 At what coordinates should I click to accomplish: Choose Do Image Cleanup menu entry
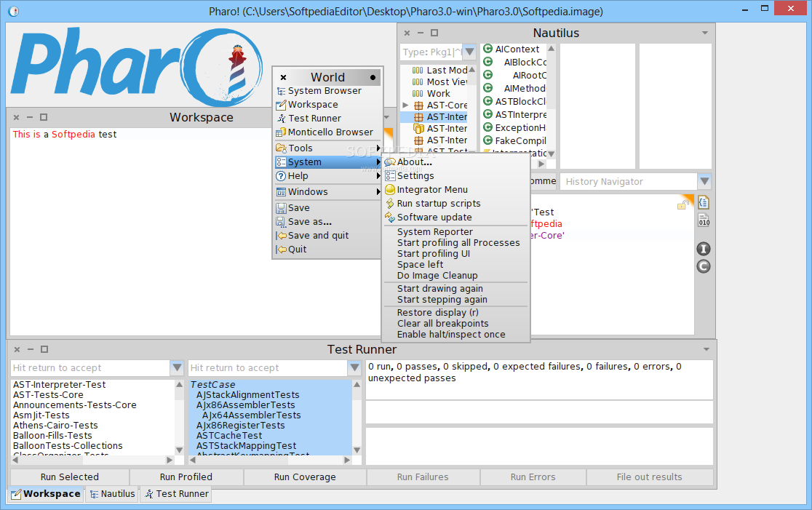(x=437, y=276)
